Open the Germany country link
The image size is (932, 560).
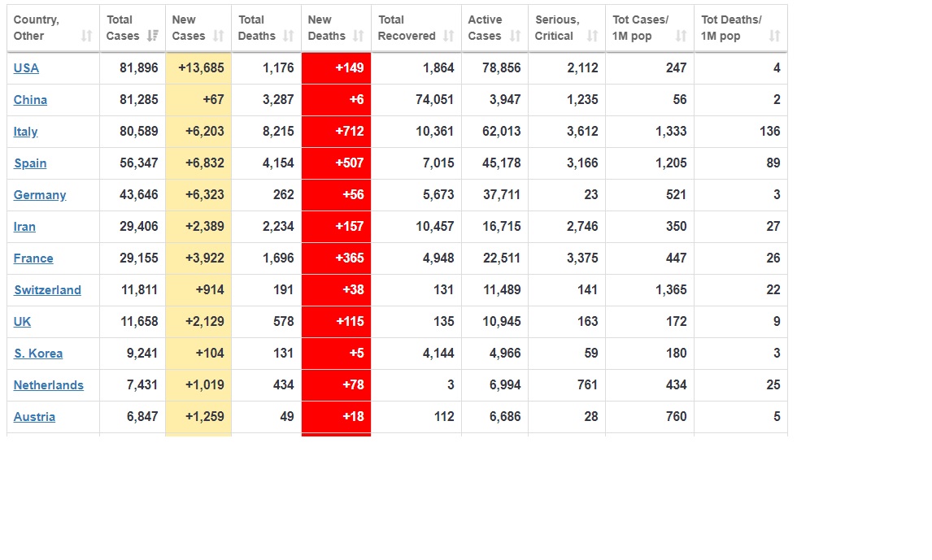tap(40, 195)
